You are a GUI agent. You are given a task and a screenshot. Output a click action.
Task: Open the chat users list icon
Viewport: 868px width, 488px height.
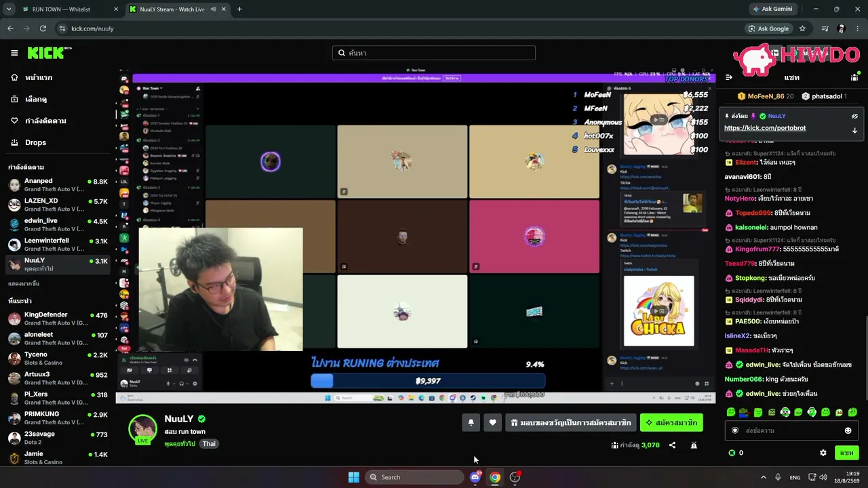point(854,77)
